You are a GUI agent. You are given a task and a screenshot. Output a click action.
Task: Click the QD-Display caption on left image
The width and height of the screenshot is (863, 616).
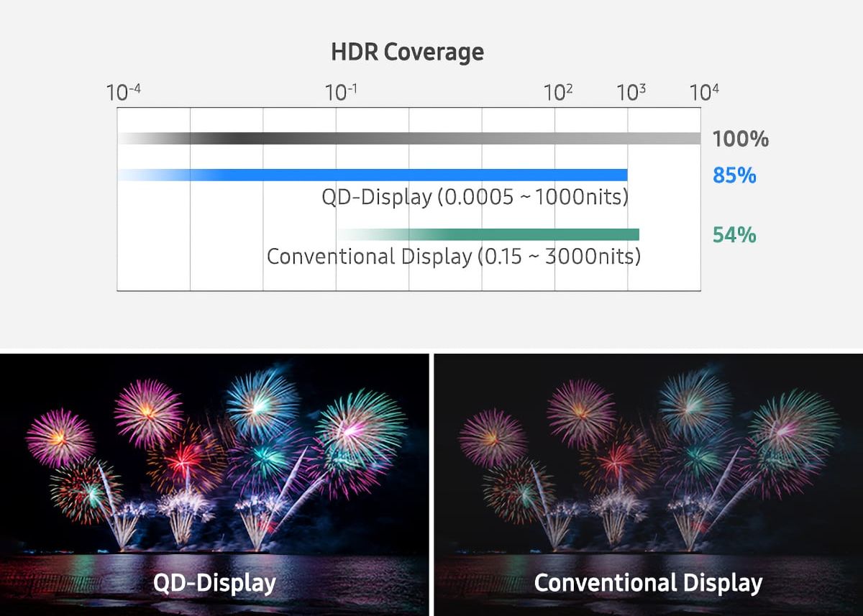214,582
